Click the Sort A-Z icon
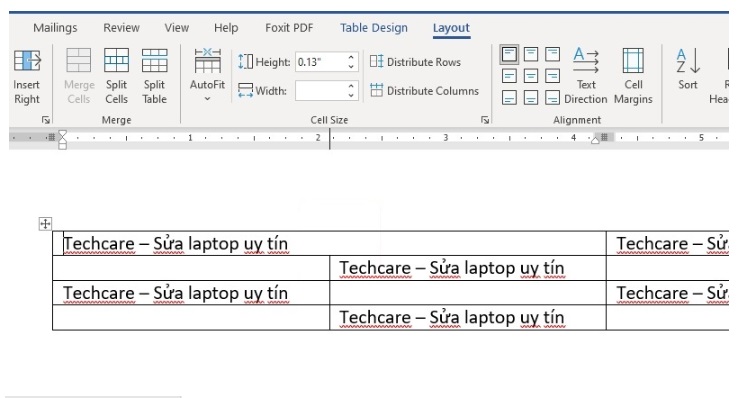Screen dimensions: 756x398 [x=688, y=61]
